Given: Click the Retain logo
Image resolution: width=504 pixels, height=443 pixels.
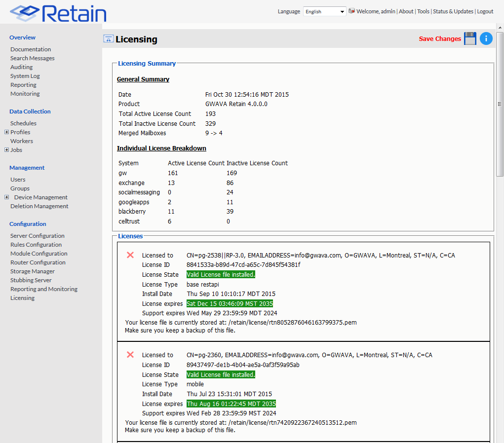Looking at the screenshot, I should (58, 13).
